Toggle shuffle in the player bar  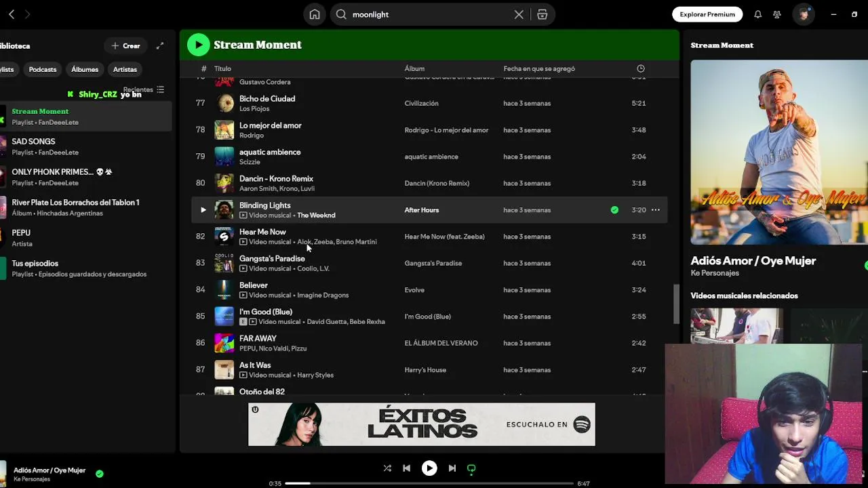[387, 468]
